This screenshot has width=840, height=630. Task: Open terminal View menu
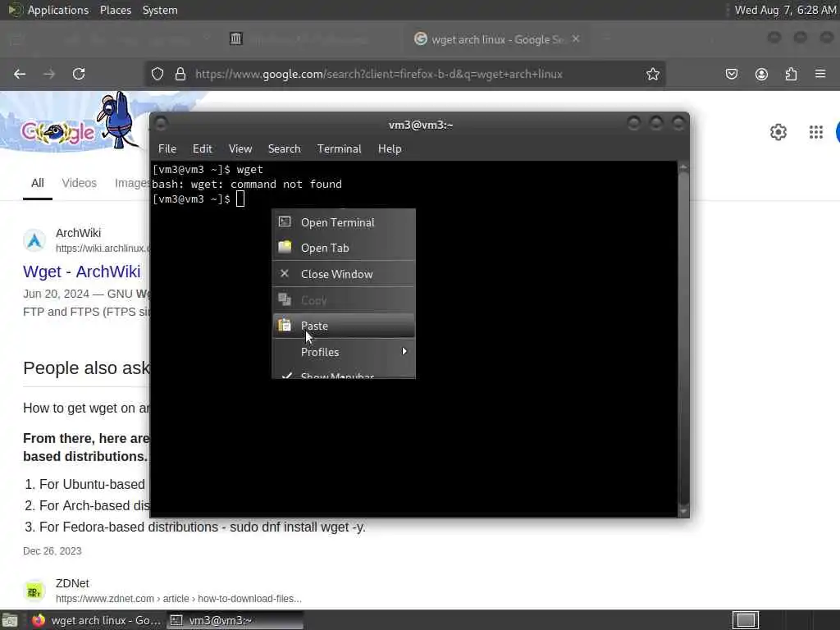point(240,149)
